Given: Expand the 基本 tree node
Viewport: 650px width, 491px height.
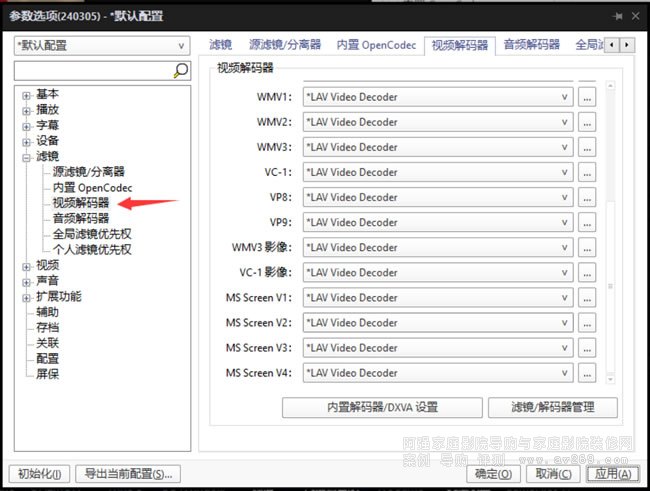Looking at the screenshot, I should (x=27, y=94).
